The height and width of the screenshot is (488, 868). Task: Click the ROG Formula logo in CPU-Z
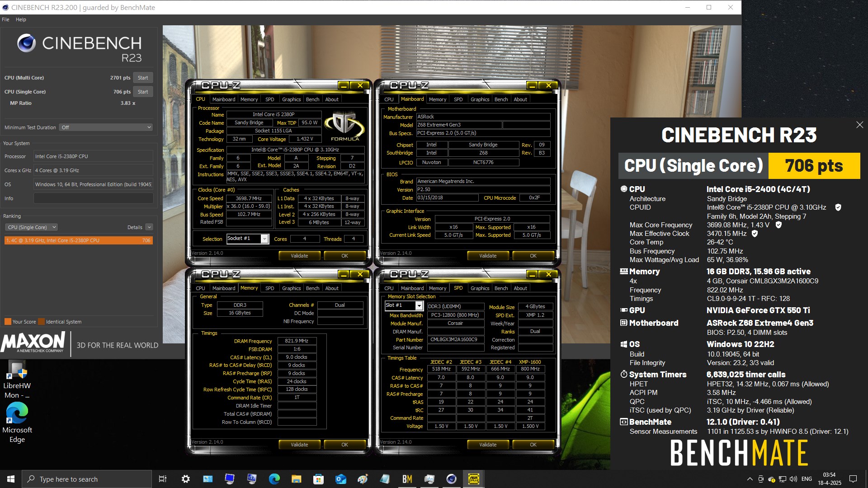point(345,127)
